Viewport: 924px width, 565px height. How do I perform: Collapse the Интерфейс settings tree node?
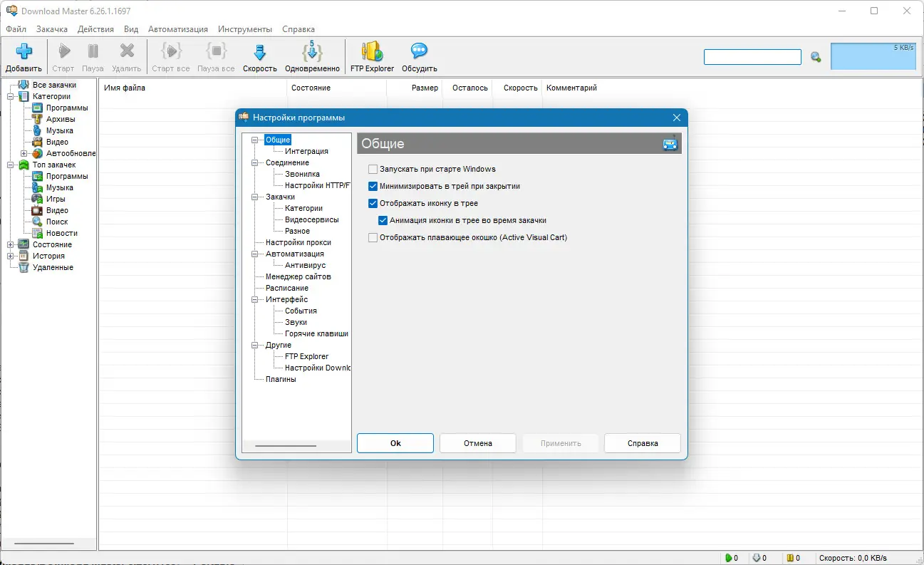point(255,299)
